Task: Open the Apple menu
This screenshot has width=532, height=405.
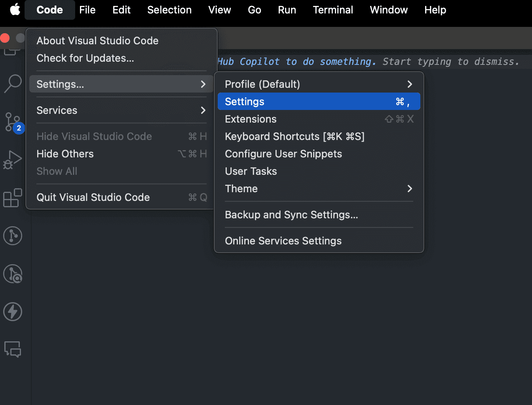Action: coord(15,9)
